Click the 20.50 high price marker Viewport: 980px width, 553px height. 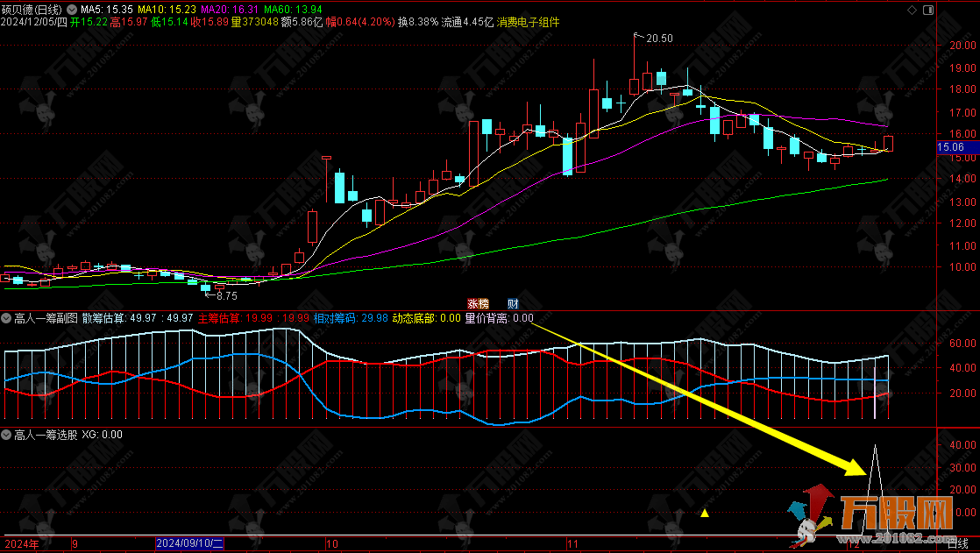659,39
